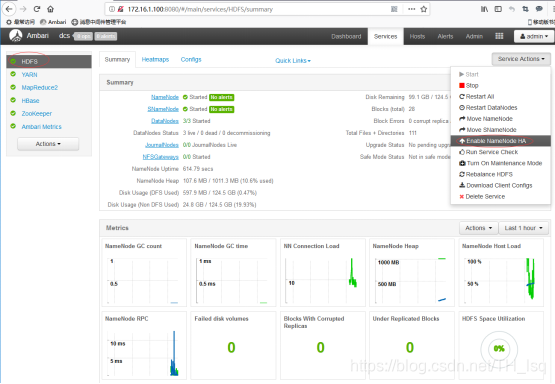This screenshot has width=555, height=384.
Task: Switch to the Summary tab
Action: 117,59
